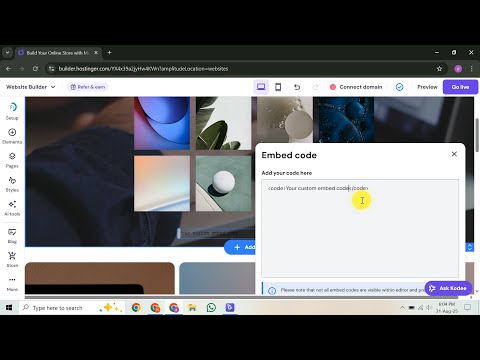
Task: Click the Add section button
Action: (x=241, y=247)
